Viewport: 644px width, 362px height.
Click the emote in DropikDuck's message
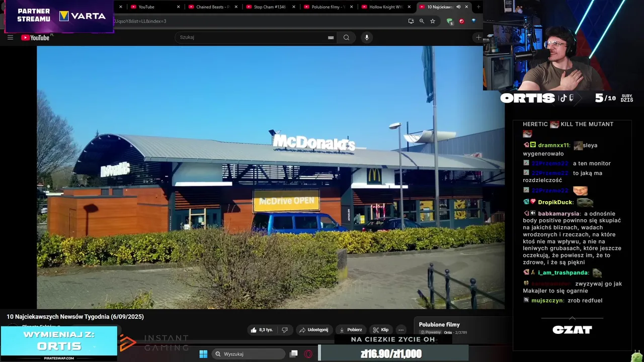point(585,202)
